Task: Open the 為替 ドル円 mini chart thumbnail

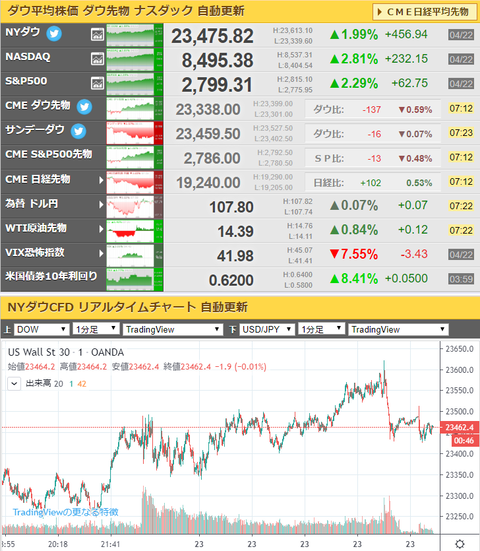Action: [x=135, y=206]
